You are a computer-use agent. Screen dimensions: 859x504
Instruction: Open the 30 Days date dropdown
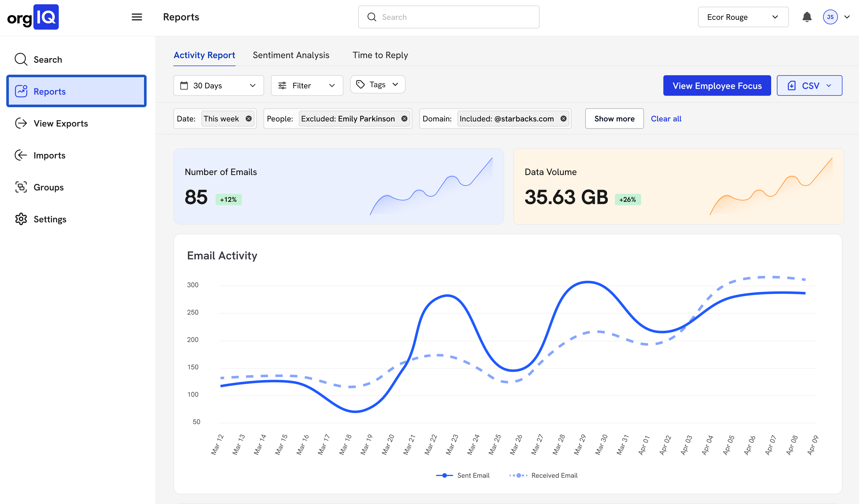point(218,86)
